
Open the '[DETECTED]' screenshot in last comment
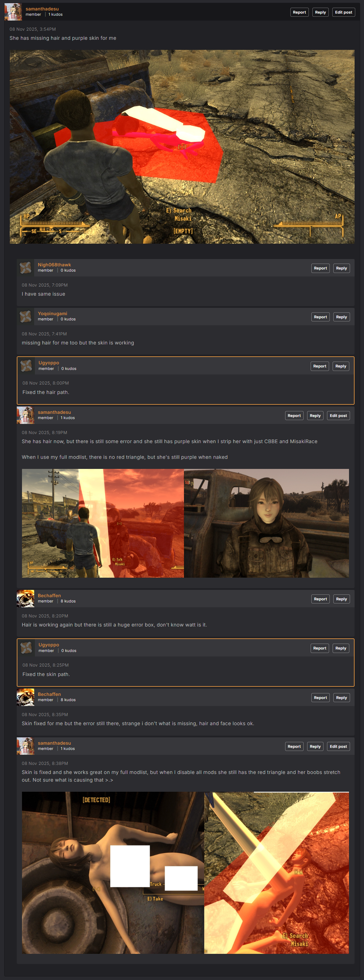[113, 872]
